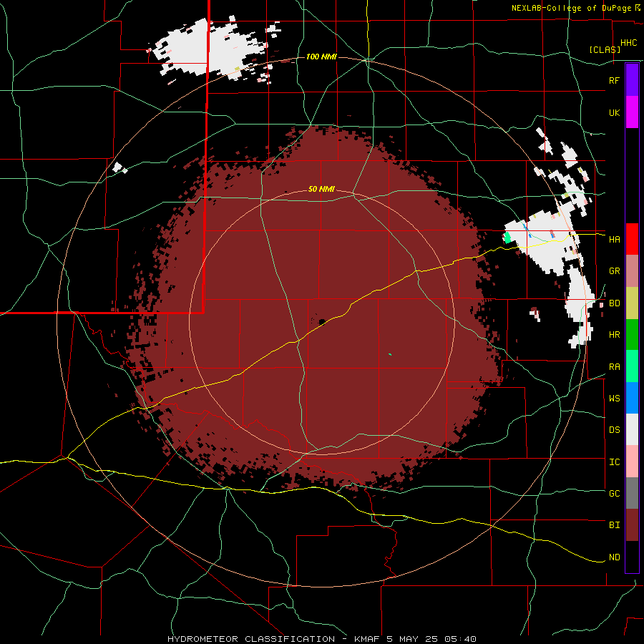
Task: Click the KMAF station identifier
Action: (x=367, y=639)
